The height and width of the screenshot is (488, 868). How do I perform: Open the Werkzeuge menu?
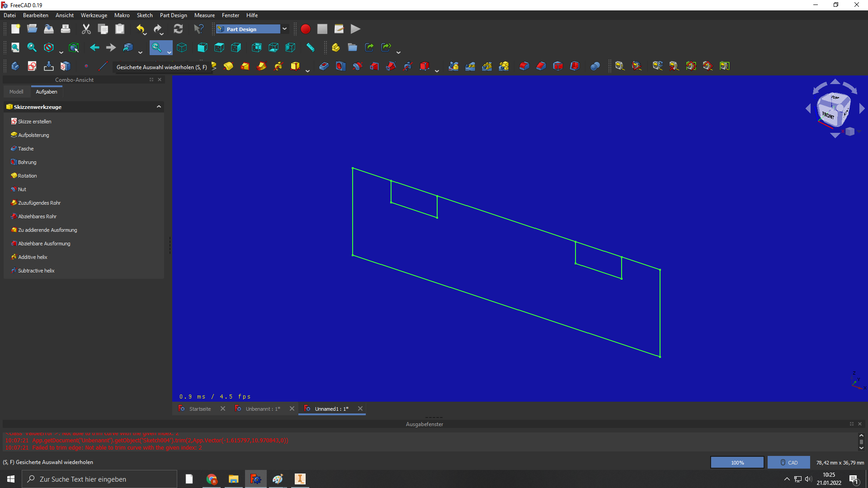point(94,15)
